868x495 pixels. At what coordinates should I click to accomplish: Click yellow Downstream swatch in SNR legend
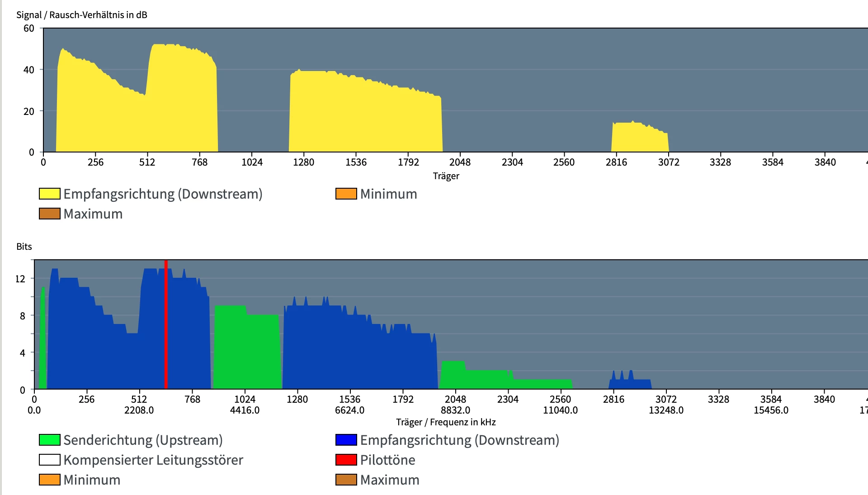(x=50, y=194)
